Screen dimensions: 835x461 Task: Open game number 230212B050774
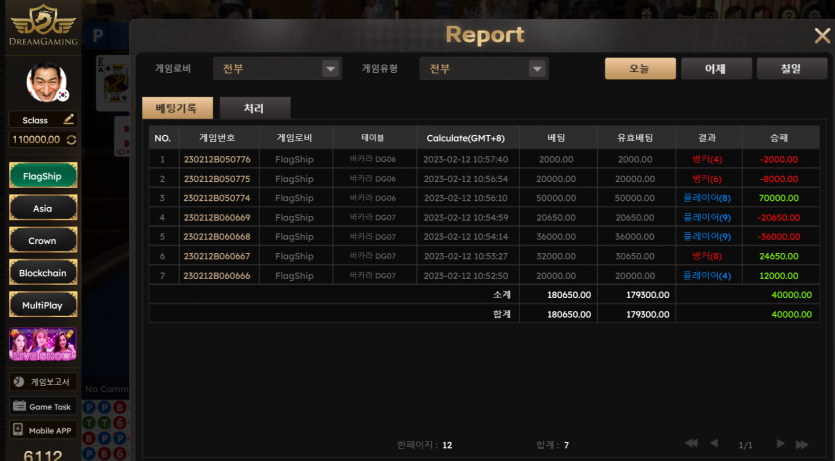tap(217, 198)
